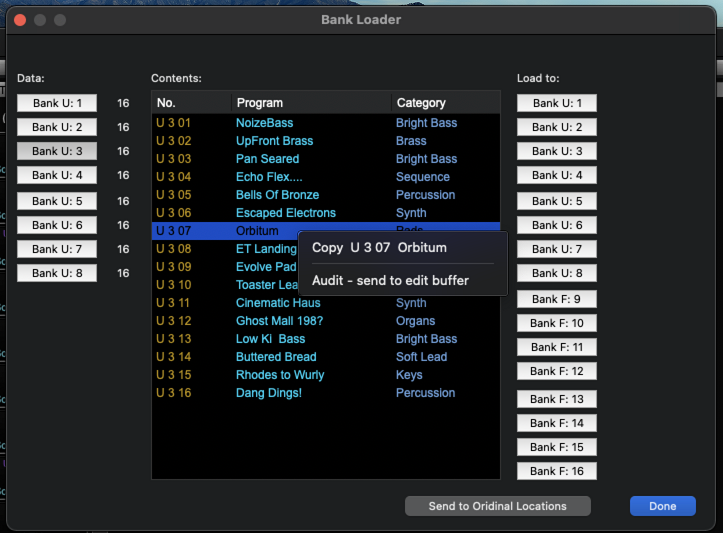Load to Bank F: 9 destination
This screenshot has height=533, width=723.
[x=557, y=299]
